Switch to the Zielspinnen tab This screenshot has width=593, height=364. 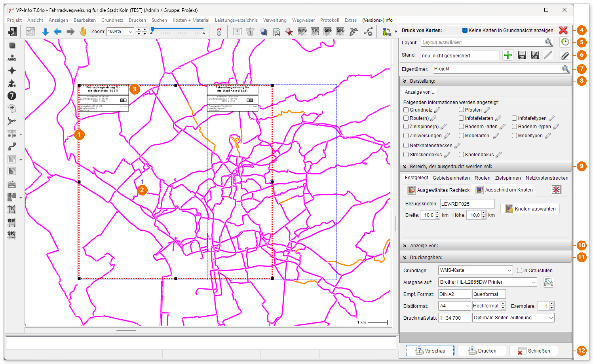point(508,178)
